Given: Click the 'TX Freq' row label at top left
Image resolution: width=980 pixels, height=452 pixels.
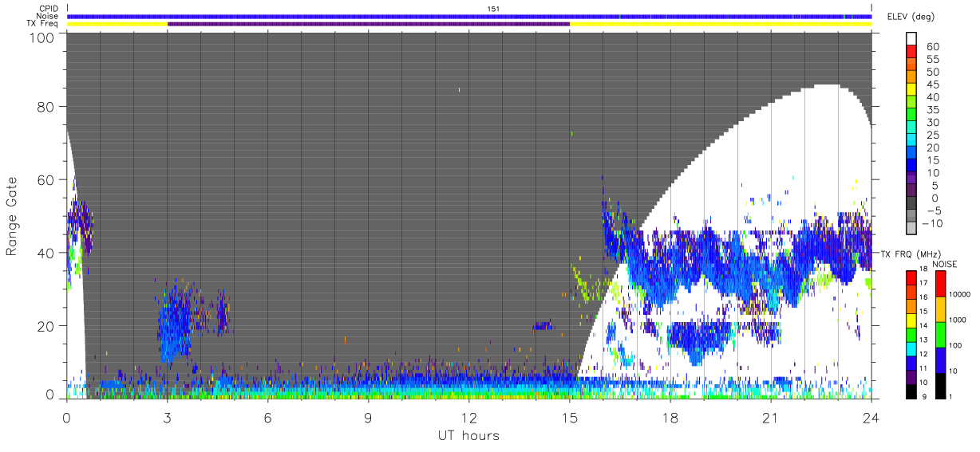Looking at the screenshot, I should tap(42, 24).
